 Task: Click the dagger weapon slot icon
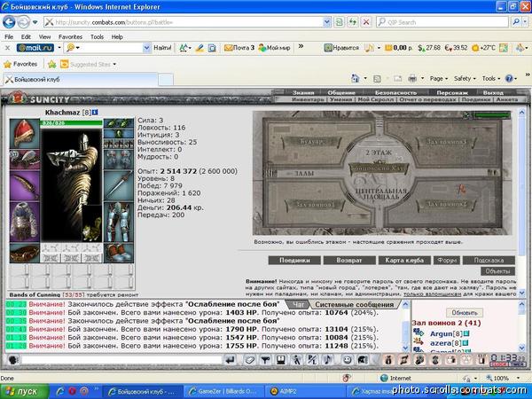(119, 185)
